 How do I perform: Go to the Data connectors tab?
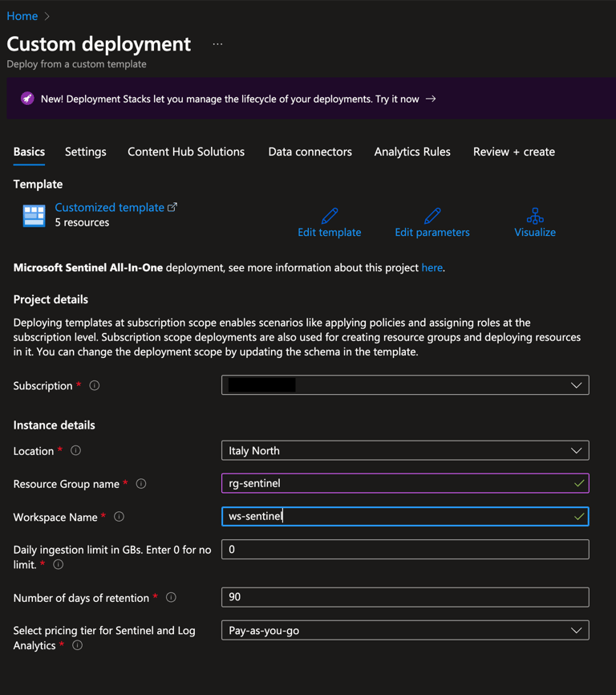coord(310,152)
